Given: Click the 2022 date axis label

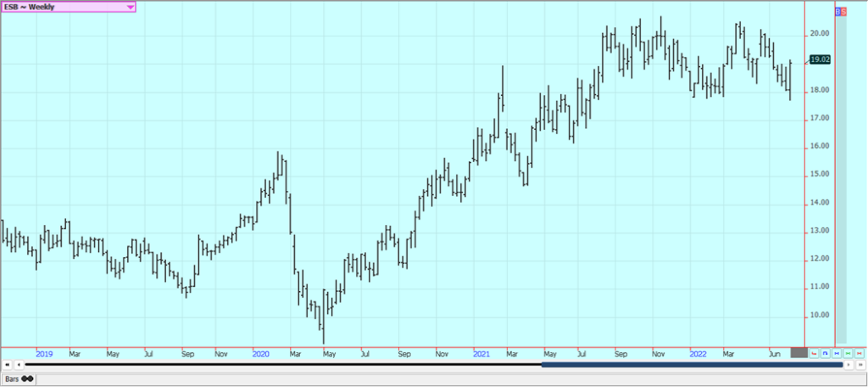Looking at the screenshot, I should point(698,353).
